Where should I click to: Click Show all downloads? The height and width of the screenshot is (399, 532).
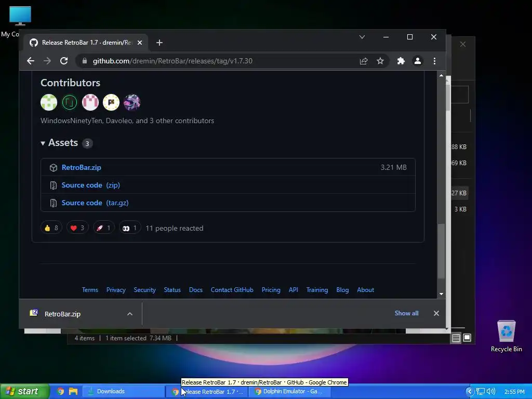point(406,313)
